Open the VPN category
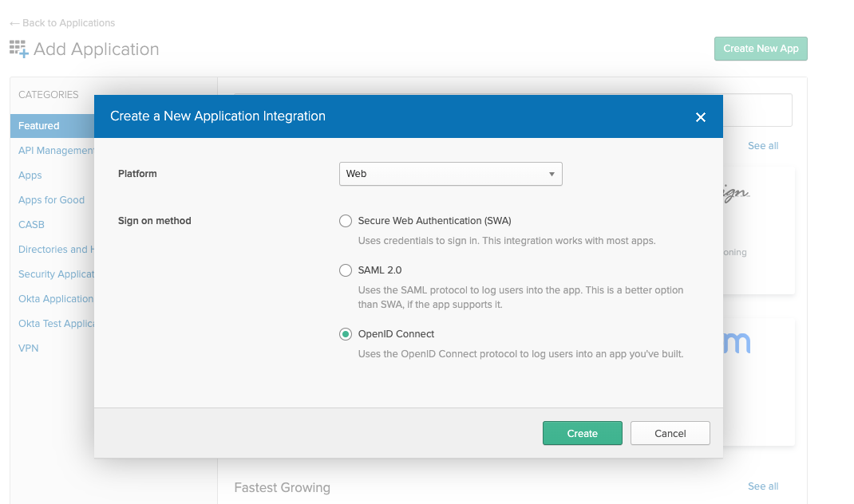 click(x=28, y=348)
